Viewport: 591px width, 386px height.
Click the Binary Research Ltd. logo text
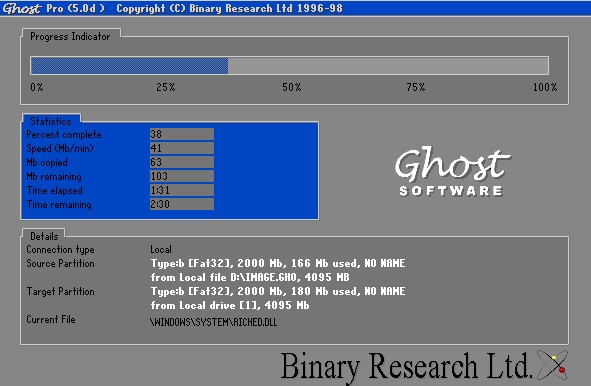pyautogui.click(x=406, y=366)
